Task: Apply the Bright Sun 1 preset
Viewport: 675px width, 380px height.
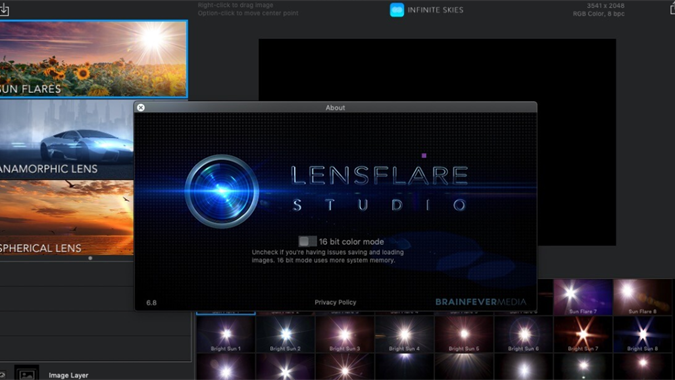Action: tap(226, 334)
